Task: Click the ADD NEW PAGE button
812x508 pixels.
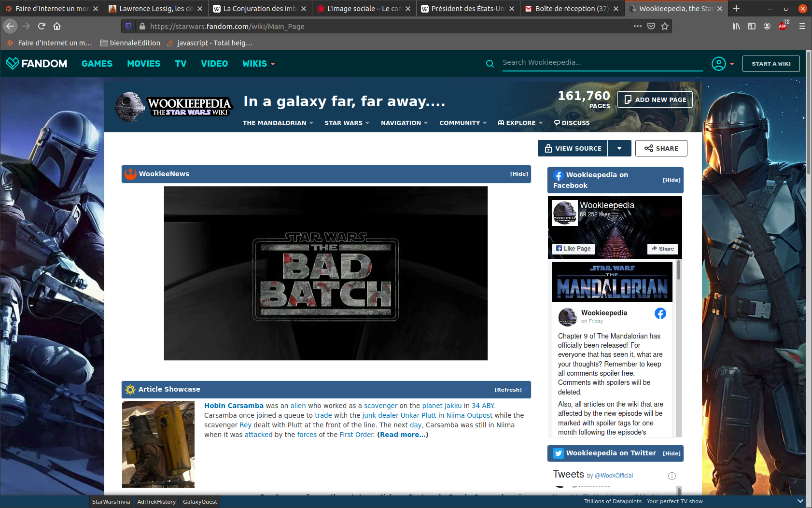Action: click(655, 99)
